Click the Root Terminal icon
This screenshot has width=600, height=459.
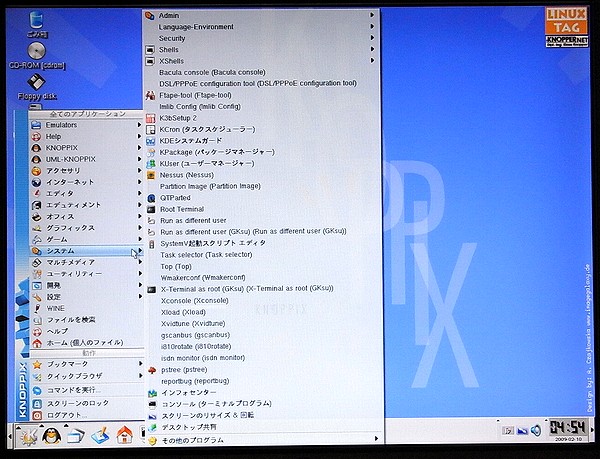tap(152, 210)
